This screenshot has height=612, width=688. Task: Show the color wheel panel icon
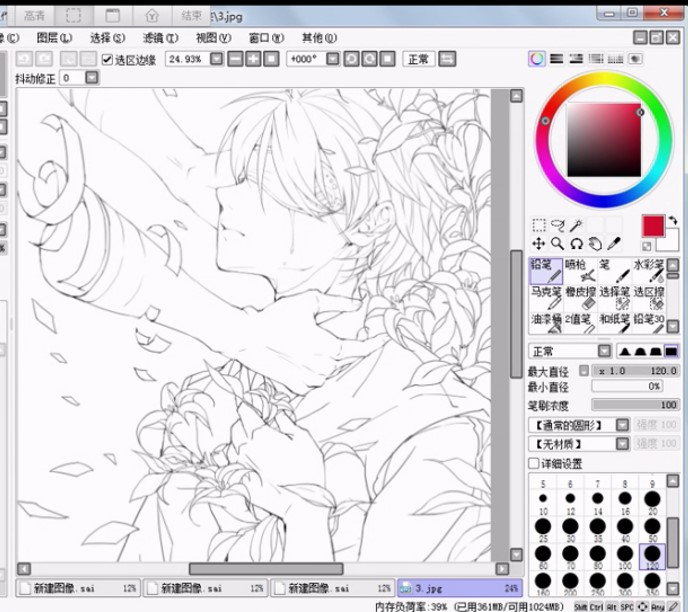tap(537, 59)
